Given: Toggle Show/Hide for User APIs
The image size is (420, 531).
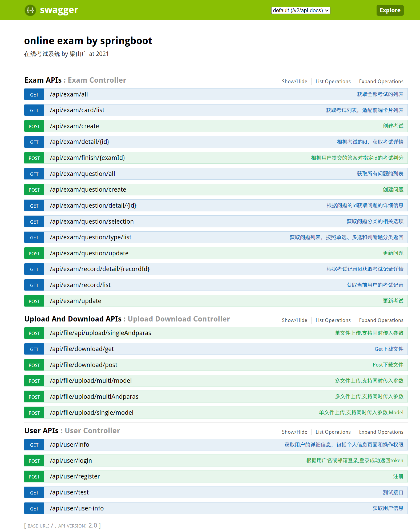Looking at the screenshot, I should tap(294, 432).
